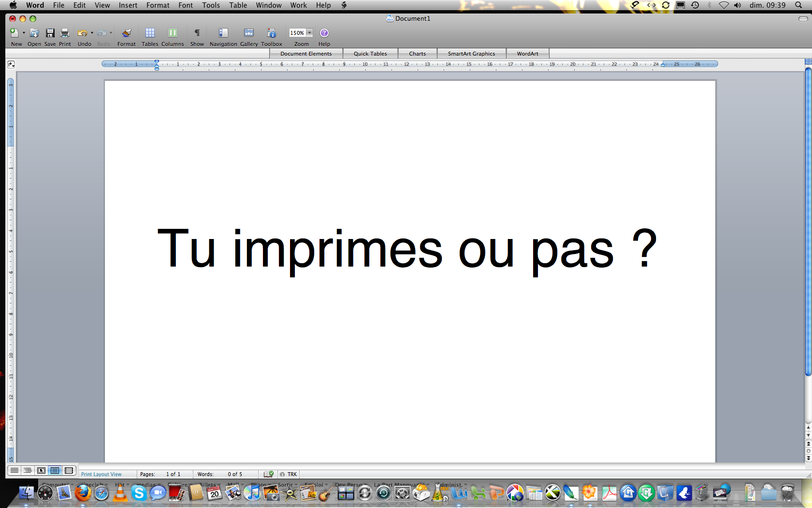The image size is (812, 508).
Task: Click the Tables grid icon
Action: coord(150,33)
